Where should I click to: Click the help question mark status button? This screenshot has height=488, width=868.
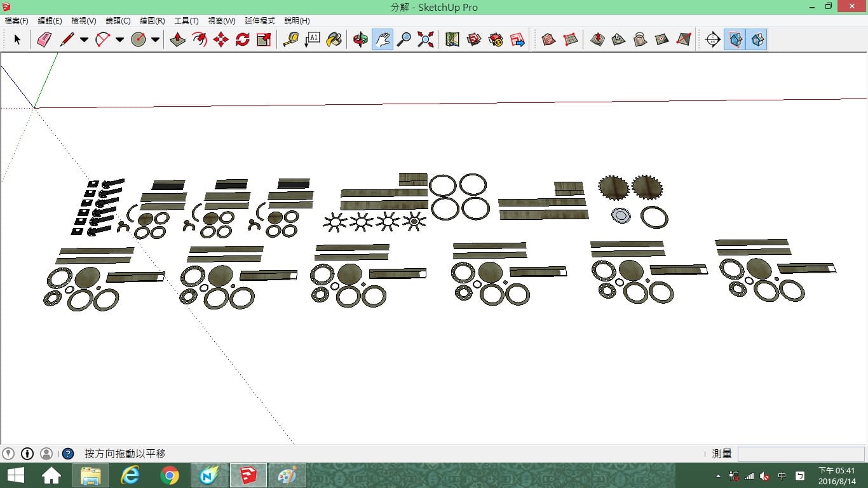pyautogui.click(x=68, y=454)
